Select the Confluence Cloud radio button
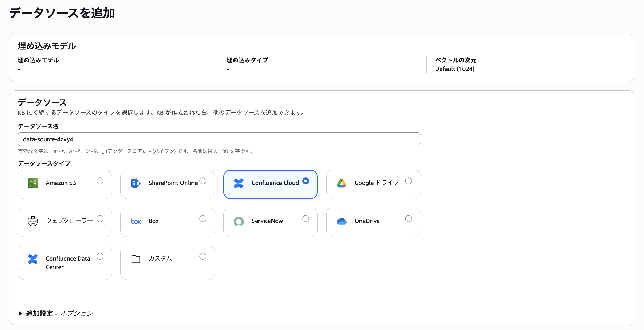The width and height of the screenshot is (644, 330). point(306,181)
